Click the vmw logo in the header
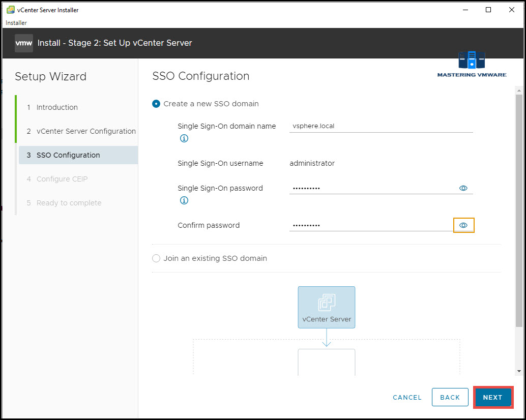526x420 pixels. pos(24,43)
